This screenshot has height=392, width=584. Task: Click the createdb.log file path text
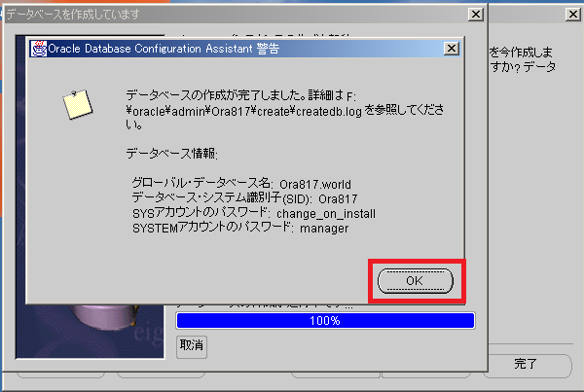(244, 110)
